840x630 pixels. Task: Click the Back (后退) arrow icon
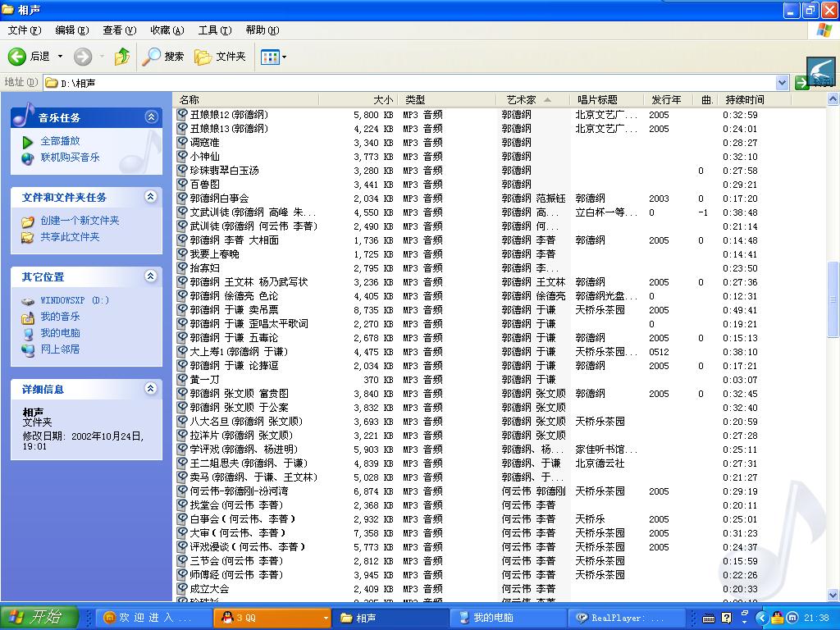coord(17,57)
